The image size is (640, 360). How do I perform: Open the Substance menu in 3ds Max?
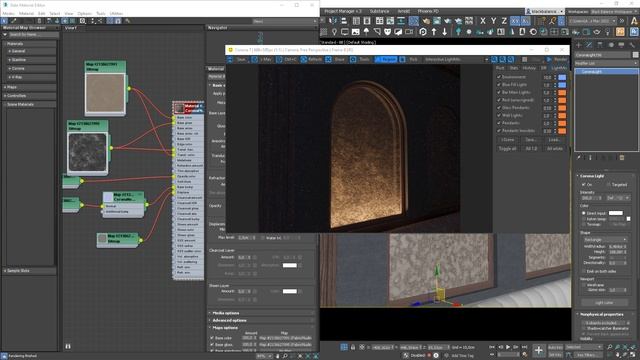(x=380, y=11)
